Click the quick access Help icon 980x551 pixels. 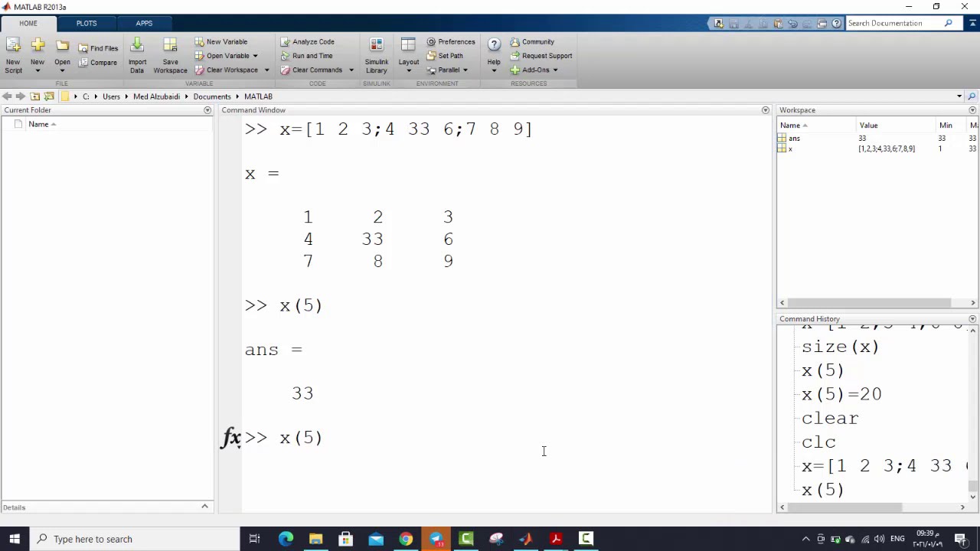(837, 24)
